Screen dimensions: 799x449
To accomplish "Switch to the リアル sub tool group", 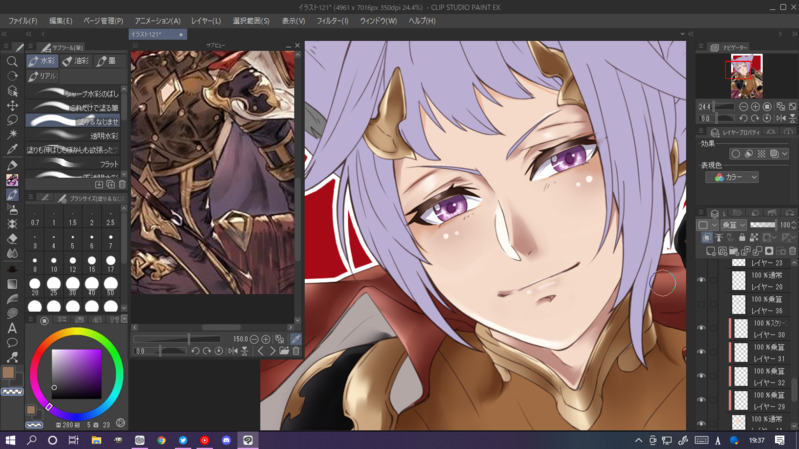I will coord(42,76).
